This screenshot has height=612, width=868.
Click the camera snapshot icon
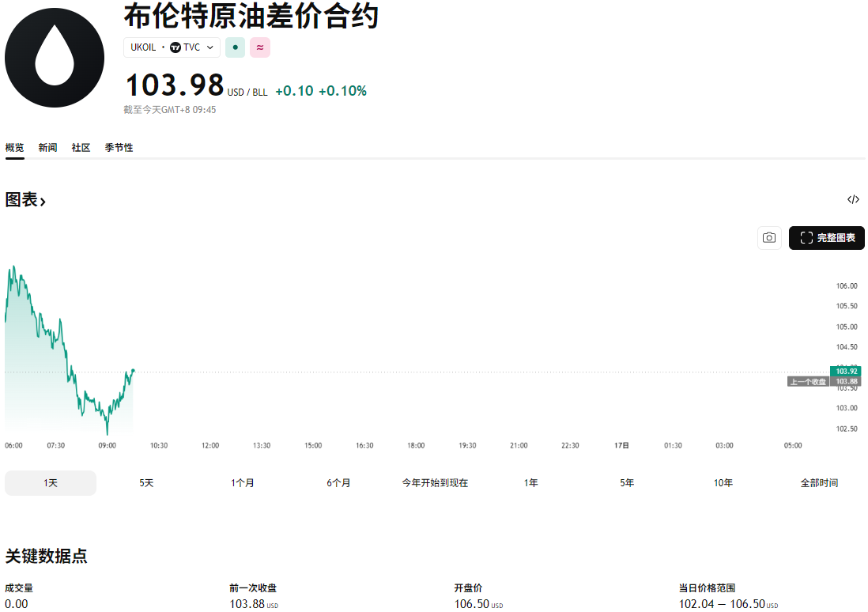coord(769,238)
